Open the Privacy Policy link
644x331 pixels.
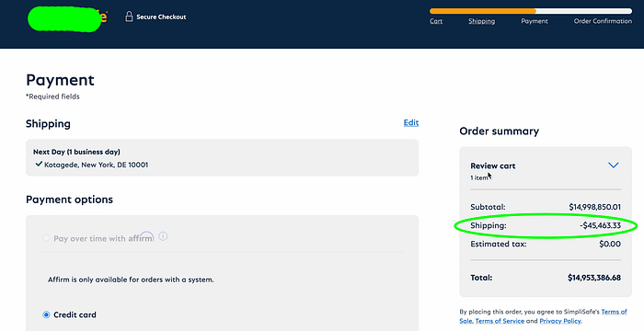(x=560, y=321)
